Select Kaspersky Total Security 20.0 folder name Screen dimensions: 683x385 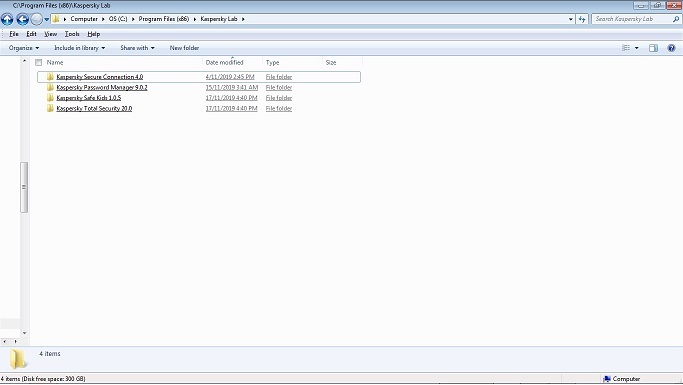(x=94, y=108)
